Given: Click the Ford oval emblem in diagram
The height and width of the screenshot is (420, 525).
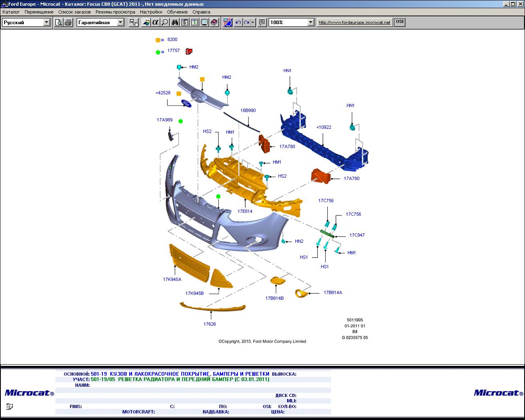Looking at the screenshot, I should [186, 103].
